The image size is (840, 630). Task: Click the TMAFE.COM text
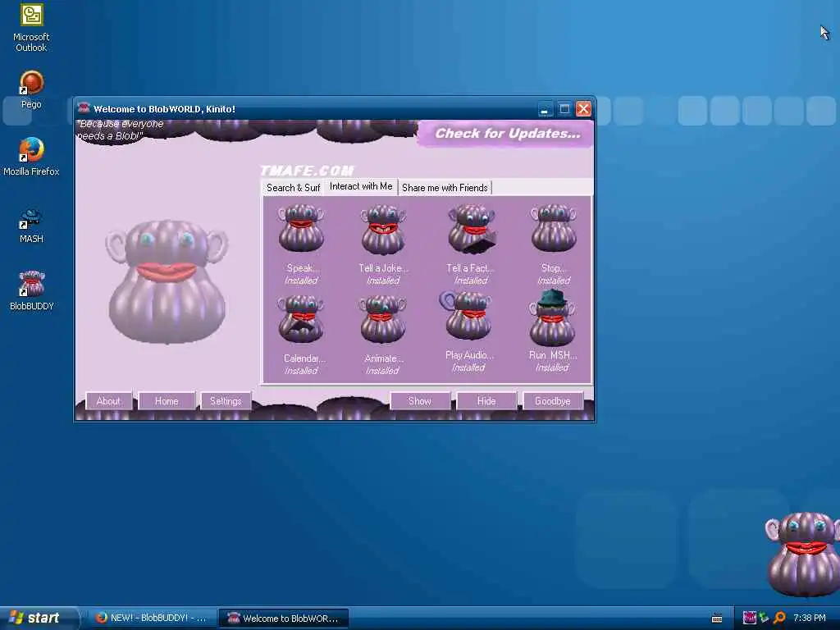[307, 171]
